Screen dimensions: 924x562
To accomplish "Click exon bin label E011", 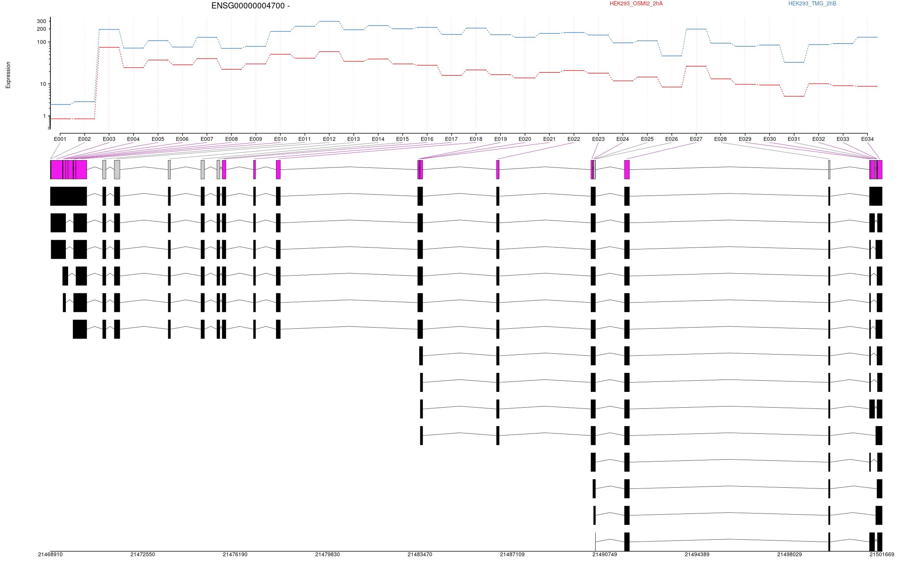I will (305, 139).
